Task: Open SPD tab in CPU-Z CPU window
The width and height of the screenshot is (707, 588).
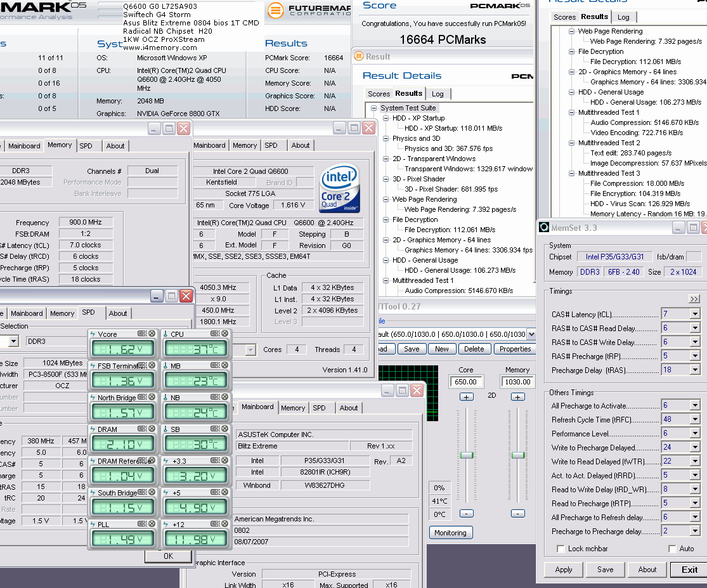Action: 271,145
